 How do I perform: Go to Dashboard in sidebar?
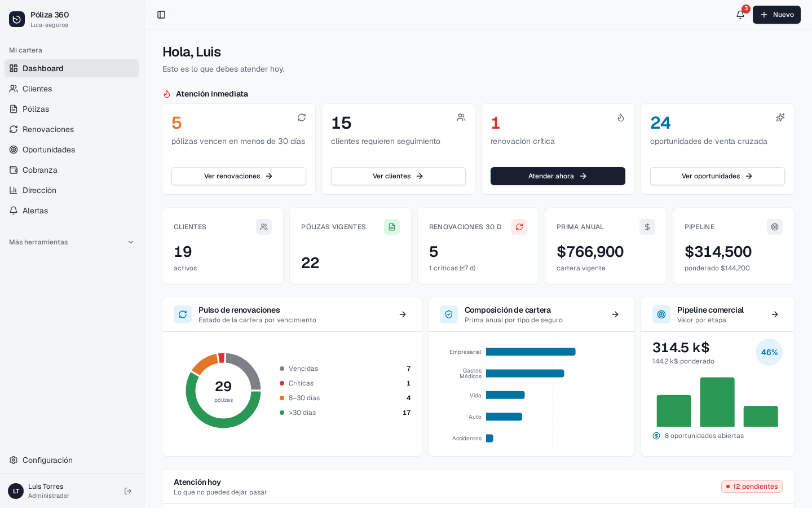click(x=72, y=68)
